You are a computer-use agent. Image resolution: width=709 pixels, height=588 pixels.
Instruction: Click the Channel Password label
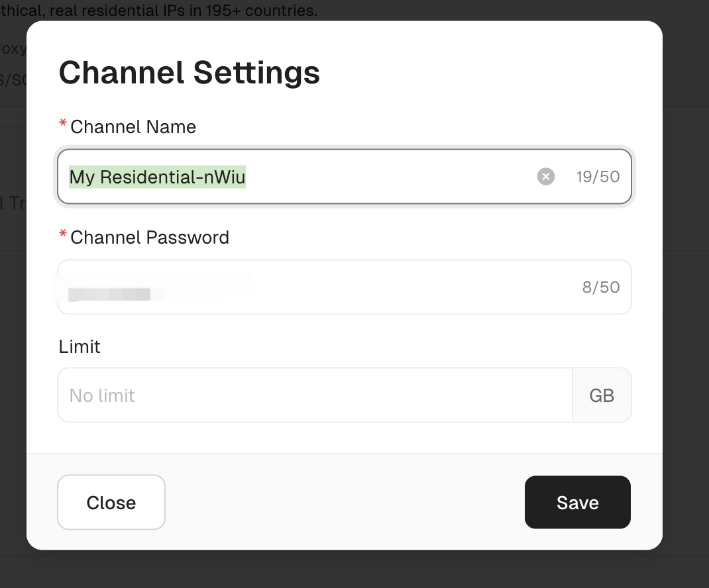(150, 237)
